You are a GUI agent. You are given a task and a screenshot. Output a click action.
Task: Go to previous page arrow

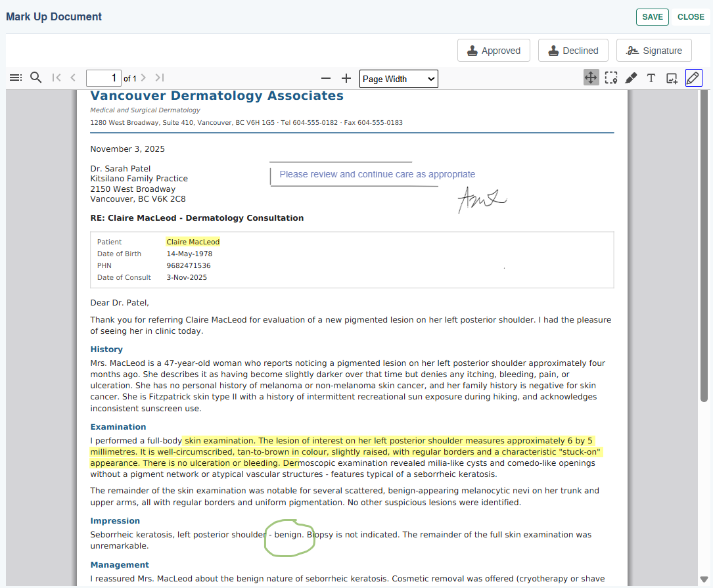coord(73,78)
